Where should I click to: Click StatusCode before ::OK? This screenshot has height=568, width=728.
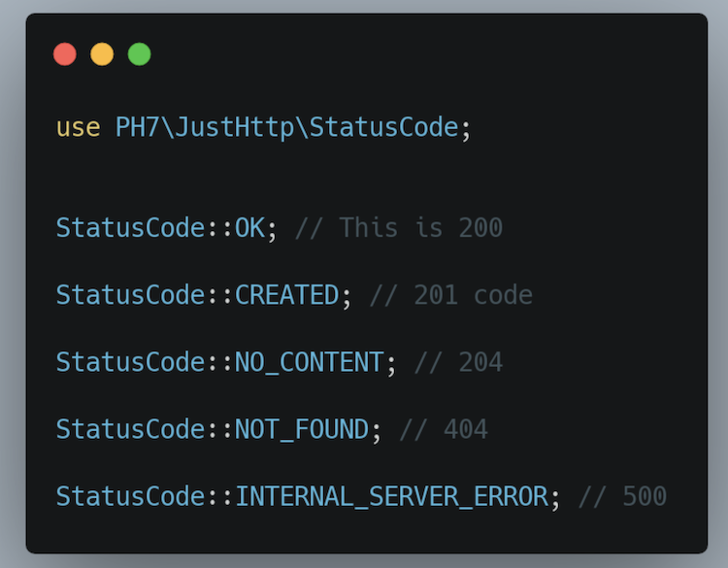click(x=130, y=228)
